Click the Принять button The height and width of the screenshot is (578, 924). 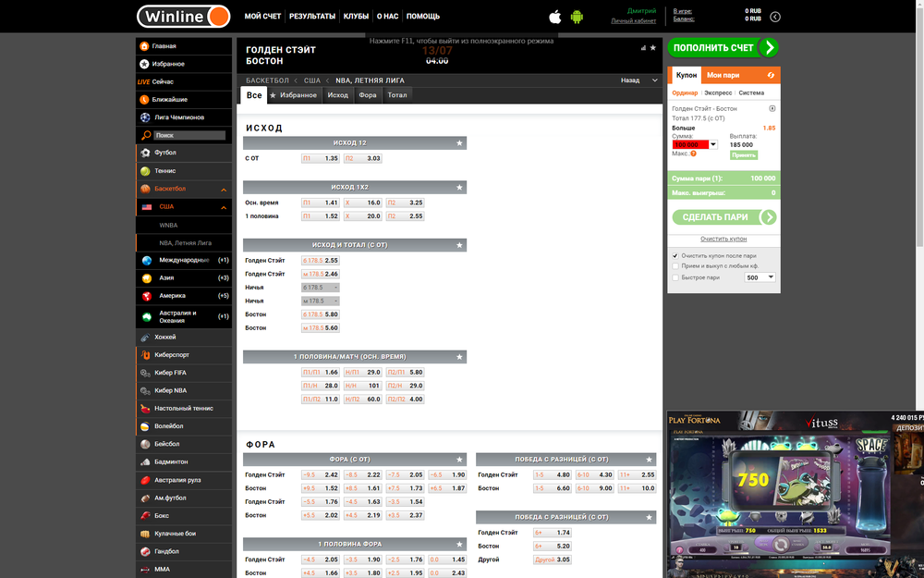pyautogui.click(x=744, y=155)
